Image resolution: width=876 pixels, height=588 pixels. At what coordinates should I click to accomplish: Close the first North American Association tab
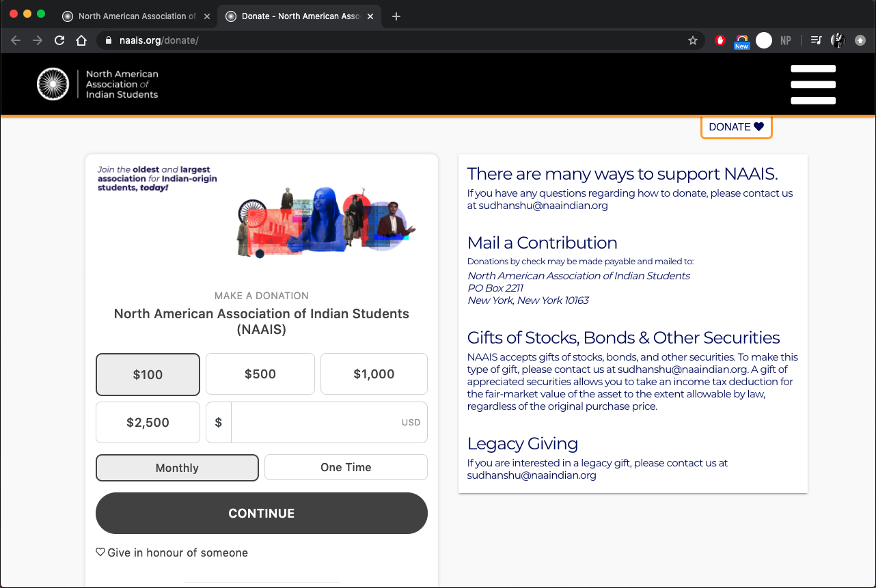click(207, 16)
